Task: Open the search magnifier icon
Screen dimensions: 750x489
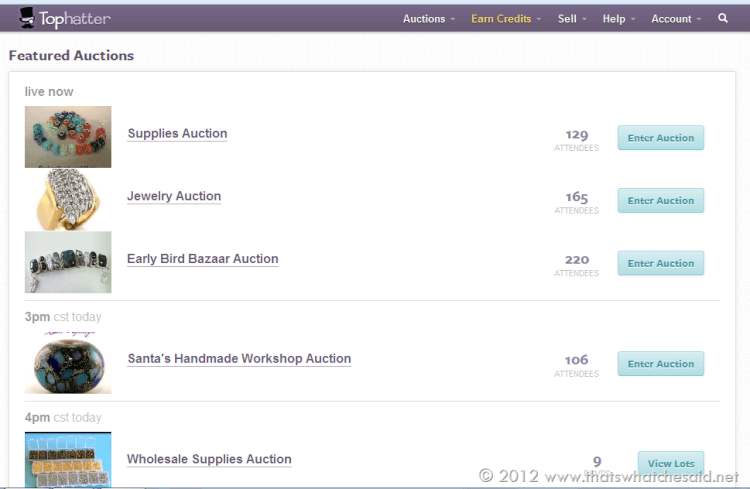Action: tap(723, 18)
